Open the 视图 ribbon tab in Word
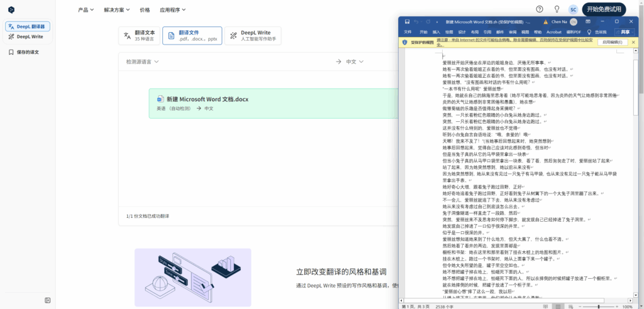 click(525, 32)
